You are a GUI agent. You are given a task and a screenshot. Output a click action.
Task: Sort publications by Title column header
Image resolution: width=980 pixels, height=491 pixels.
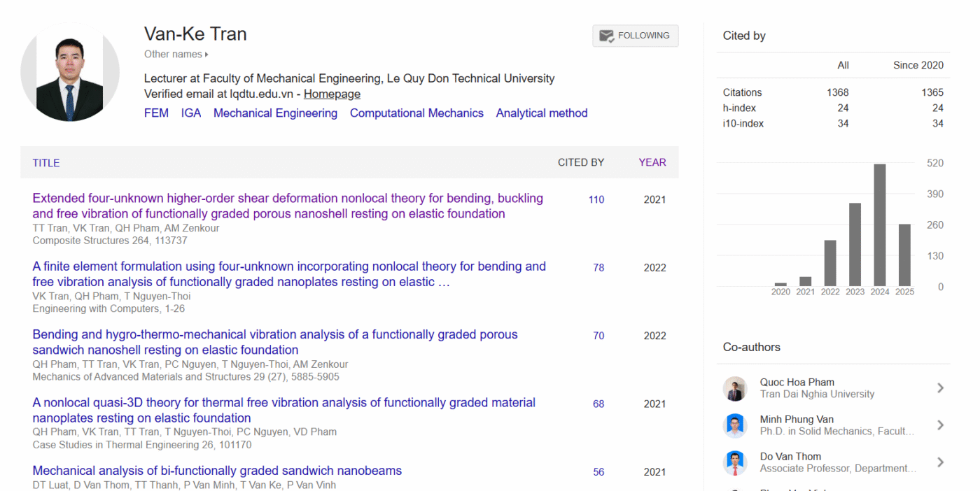click(x=46, y=163)
